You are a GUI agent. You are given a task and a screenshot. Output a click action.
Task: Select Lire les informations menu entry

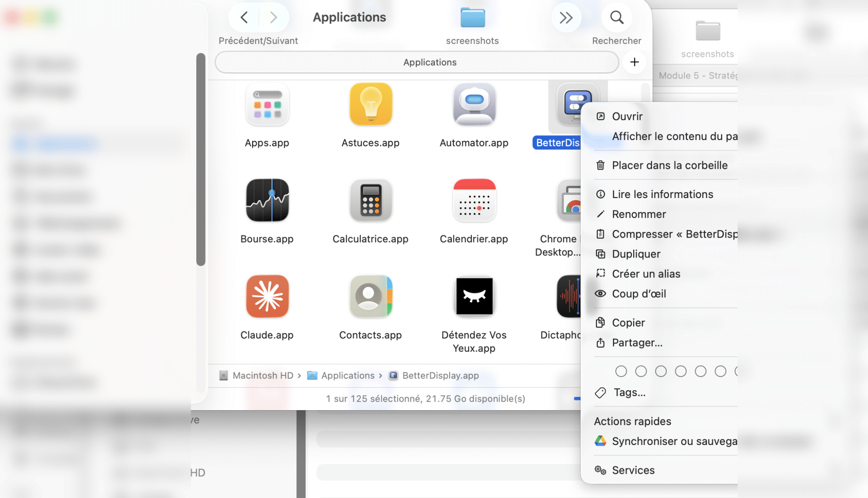point(662,194)
